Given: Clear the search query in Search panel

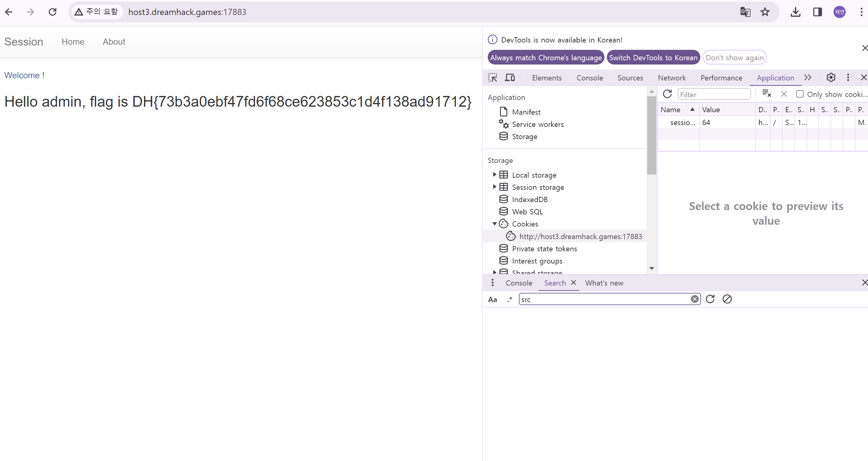Looking at the screenshot, I should pos(695,299).
